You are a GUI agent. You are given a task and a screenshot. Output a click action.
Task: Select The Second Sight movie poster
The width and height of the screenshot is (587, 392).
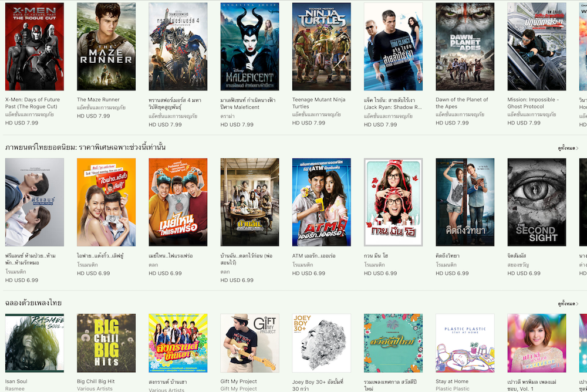[537, 202]
